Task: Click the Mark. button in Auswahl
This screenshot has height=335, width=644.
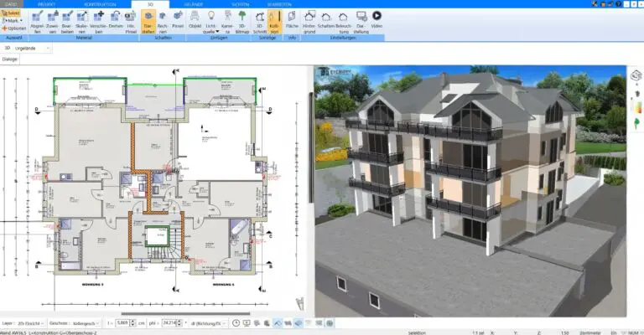Action: 12,21
